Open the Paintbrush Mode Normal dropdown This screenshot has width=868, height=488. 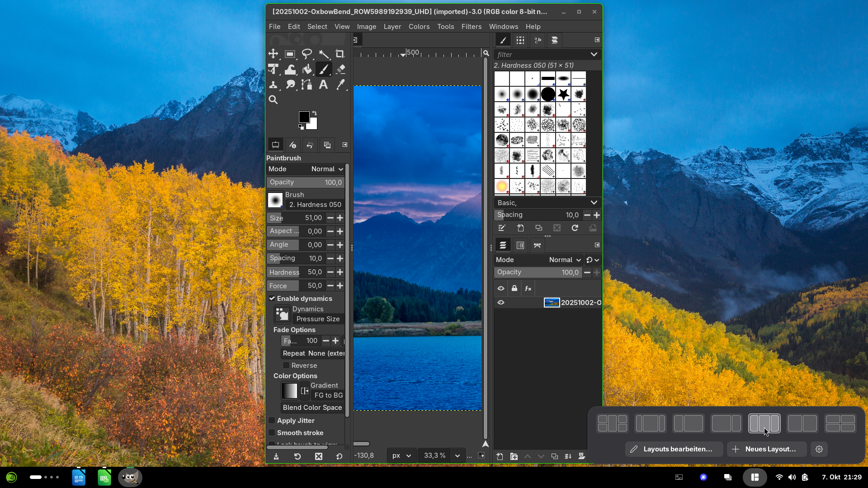(x=327, y=169)
